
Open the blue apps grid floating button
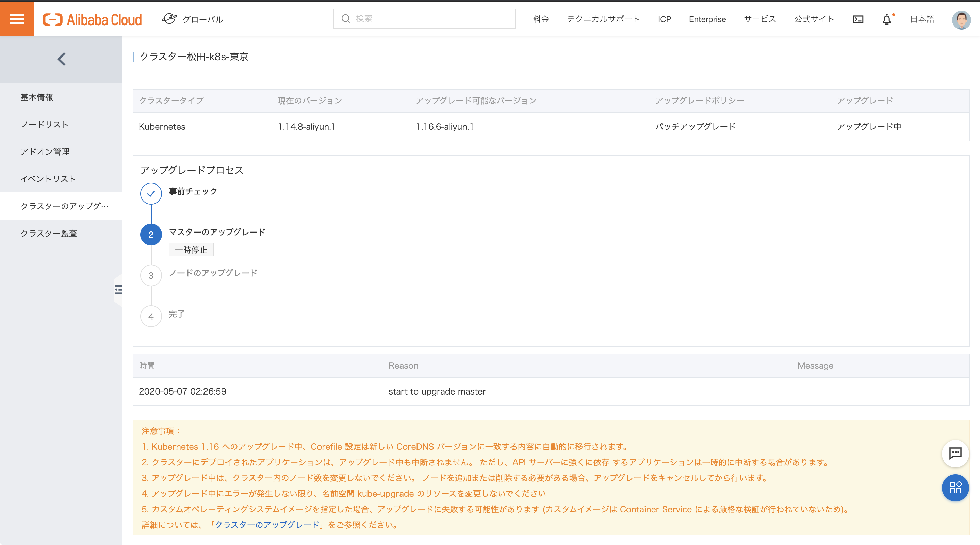tap(955, 487)
